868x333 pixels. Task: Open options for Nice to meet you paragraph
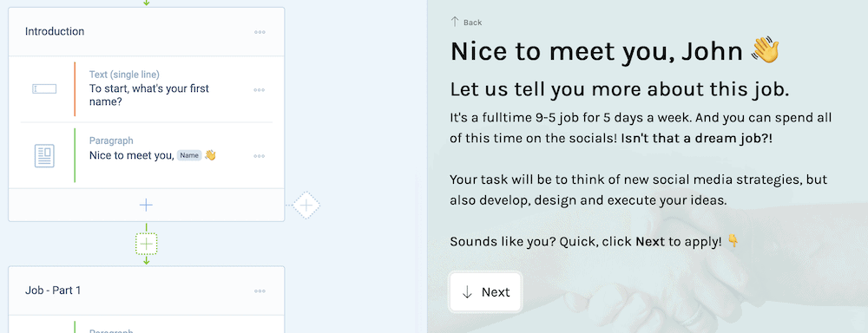[259, 156]
